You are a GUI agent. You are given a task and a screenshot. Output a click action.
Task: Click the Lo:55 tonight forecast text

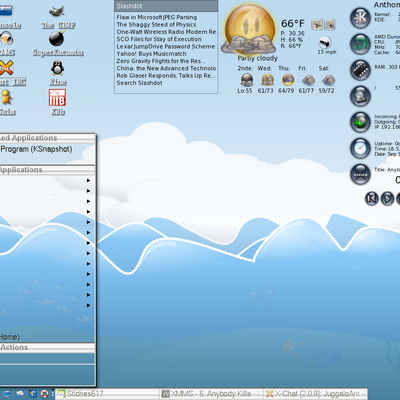tap(245, 91)
